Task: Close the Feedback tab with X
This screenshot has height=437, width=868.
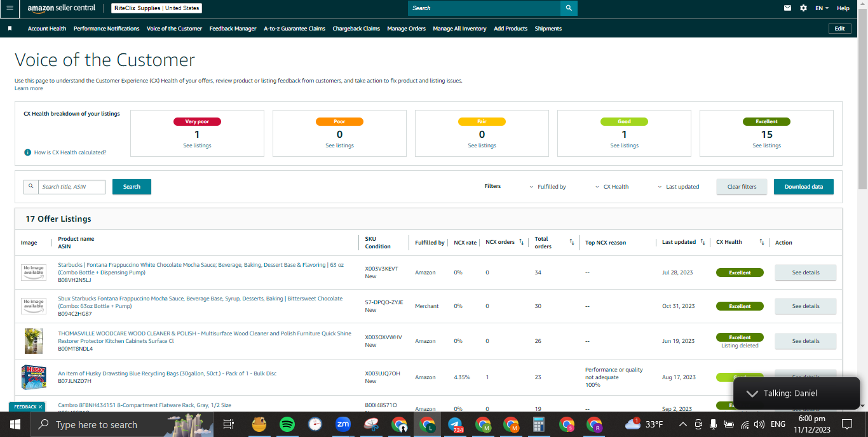Action: (x=40, y=407)
